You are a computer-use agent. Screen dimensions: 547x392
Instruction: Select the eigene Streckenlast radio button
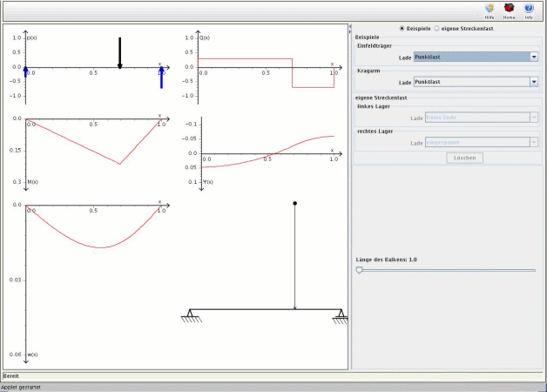click(x=437, y=28)
